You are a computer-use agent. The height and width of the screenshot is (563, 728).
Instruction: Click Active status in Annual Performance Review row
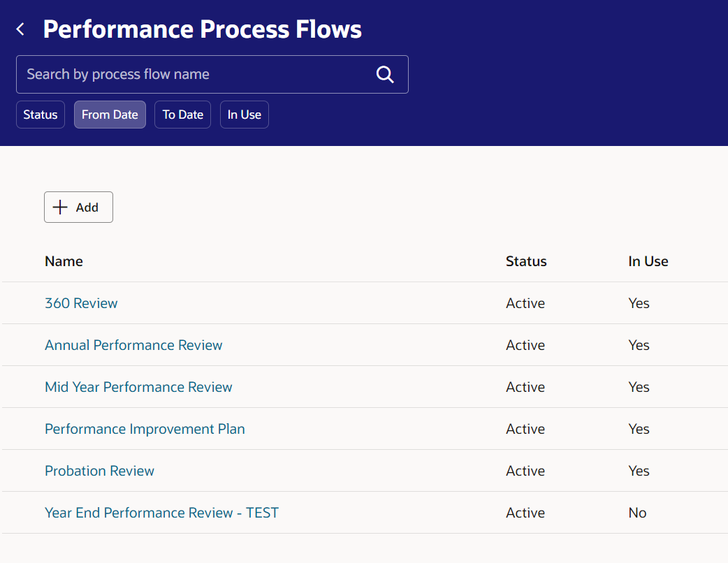[x=525, y=345]
